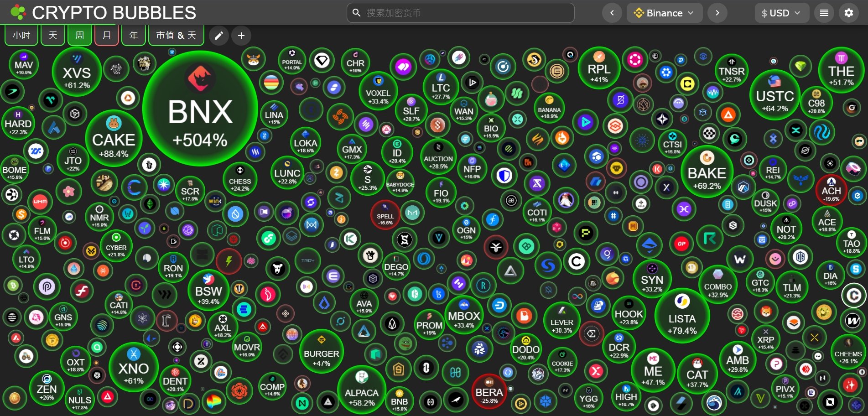Image resolution: width=868 pixels, height=416 pixels.
Task: Click the search magnifier icon
Action: click(x=357, y=13)
